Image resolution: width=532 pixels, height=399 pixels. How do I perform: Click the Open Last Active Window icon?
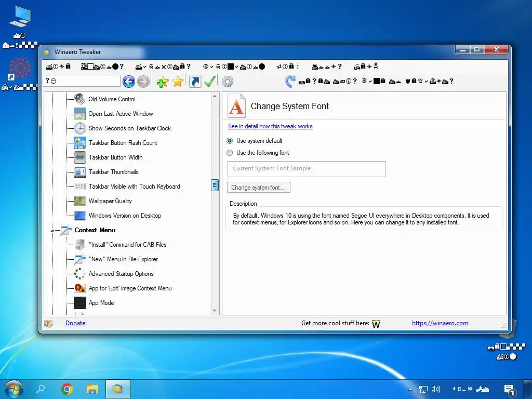coord(79,114)
